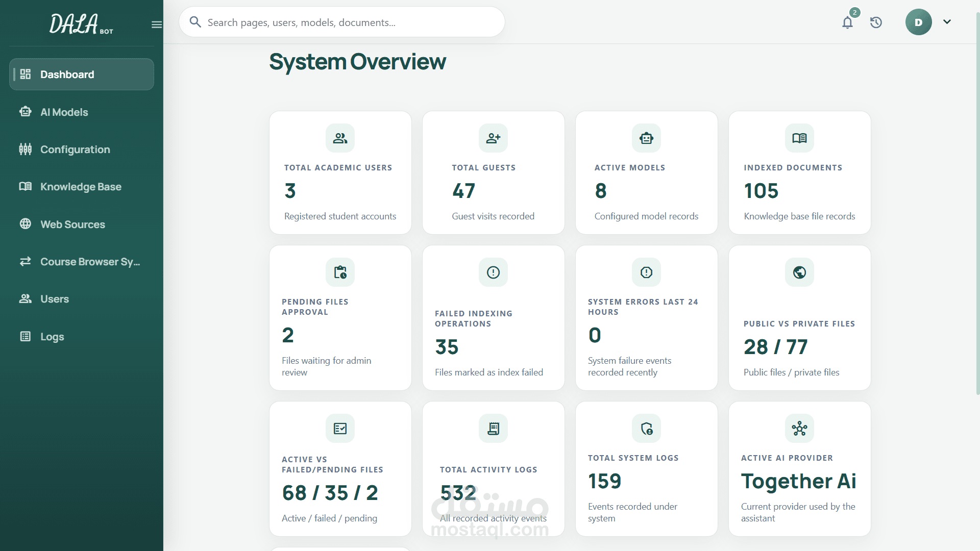980x551 pixels.
Task: Open the AI Models menu item
Action: click(x=82, y=112)
